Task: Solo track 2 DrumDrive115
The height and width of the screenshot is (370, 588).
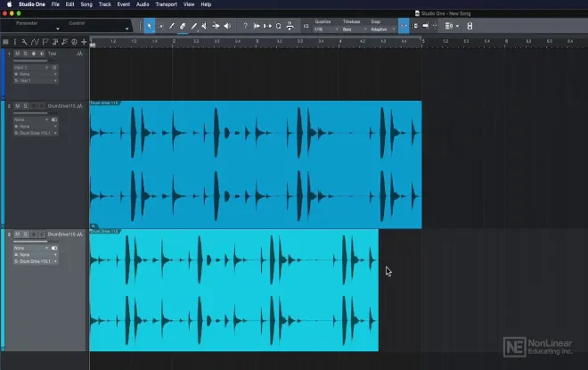Action: click(x=26, y=106)
